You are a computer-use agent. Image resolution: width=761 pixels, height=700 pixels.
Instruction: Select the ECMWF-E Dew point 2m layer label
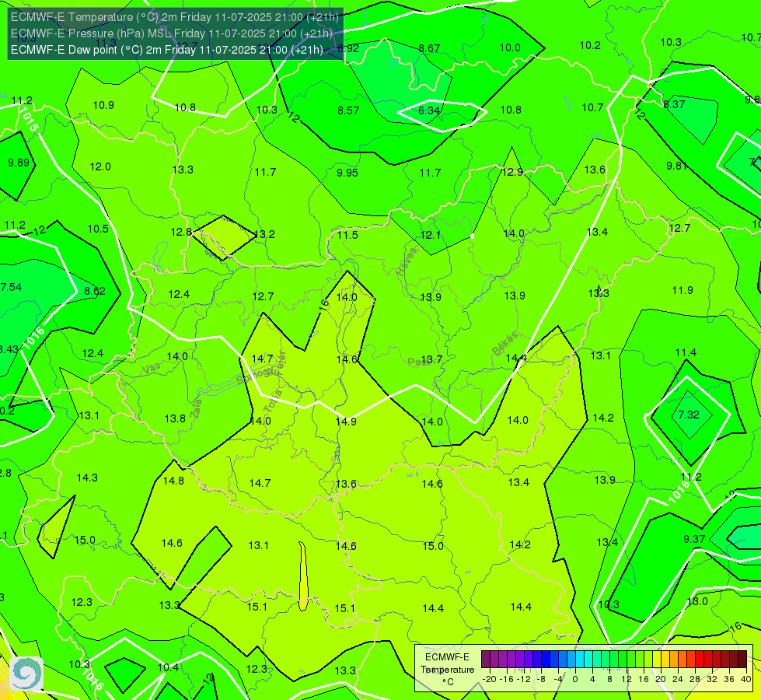(166, 50)
